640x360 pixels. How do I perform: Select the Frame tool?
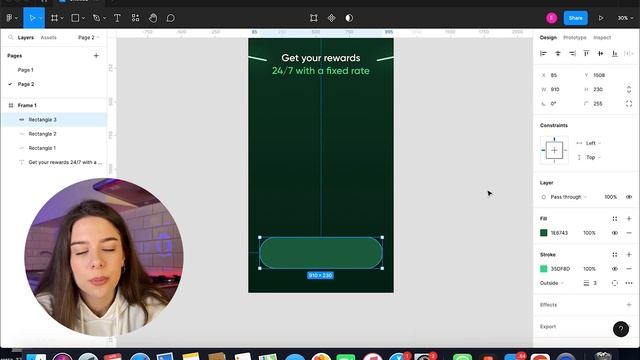pos(54,18)
